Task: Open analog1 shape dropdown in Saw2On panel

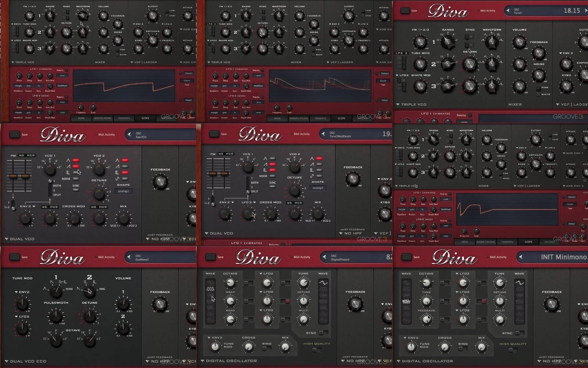Action: (123, 191)
